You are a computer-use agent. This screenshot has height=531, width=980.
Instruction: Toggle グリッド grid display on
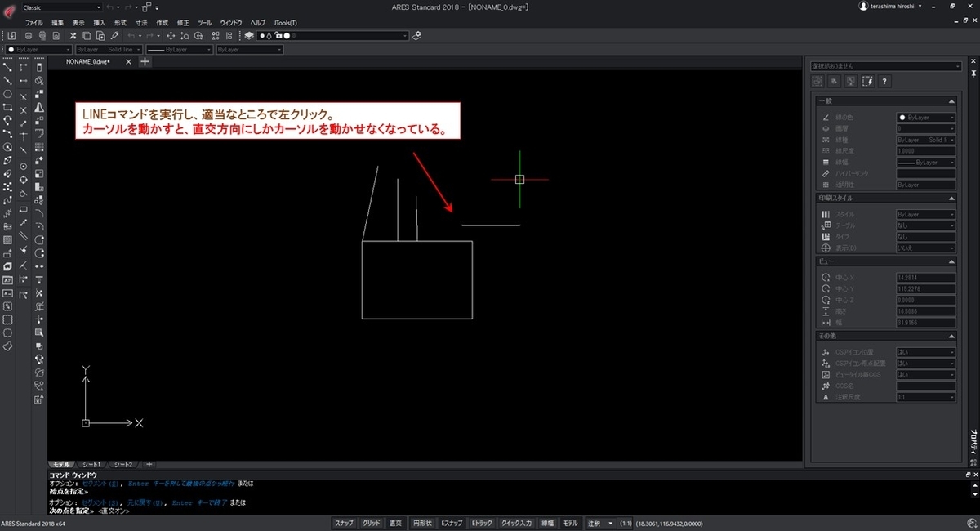pyautogui.click(x=372, y=523)
